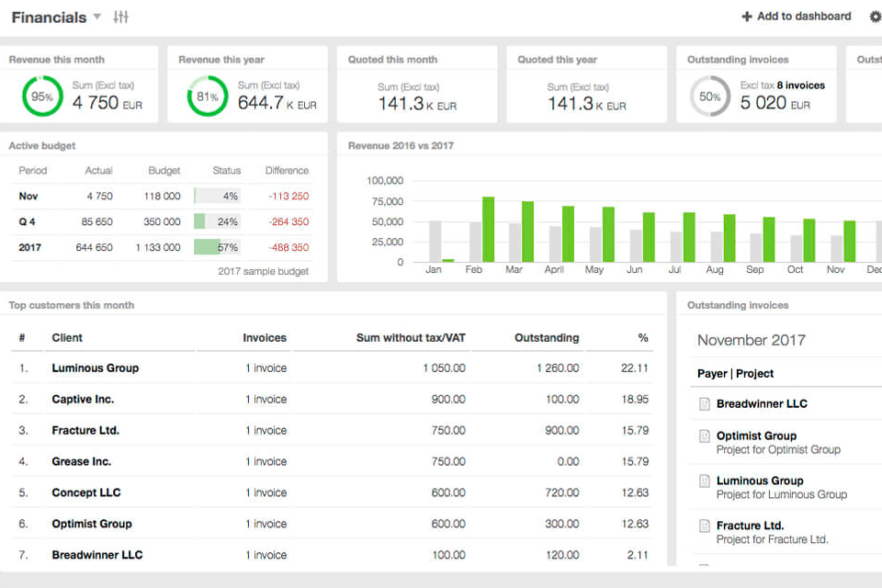Open the filter sliders icon beside Financials
The image size is (882, 588).
(120, 17)
